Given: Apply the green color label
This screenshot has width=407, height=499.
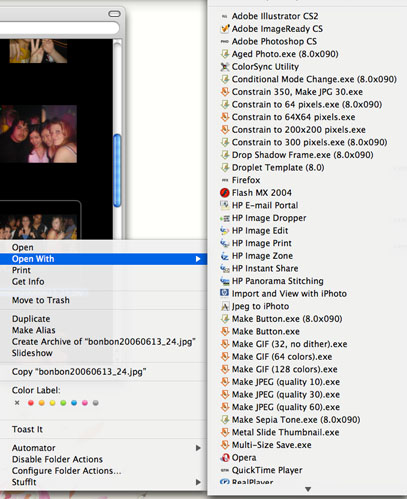Looking at the screenshot, I should coord(63,403).
